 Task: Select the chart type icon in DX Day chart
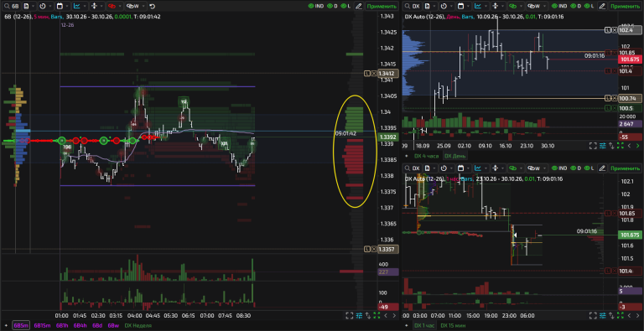tap(478, 6)
